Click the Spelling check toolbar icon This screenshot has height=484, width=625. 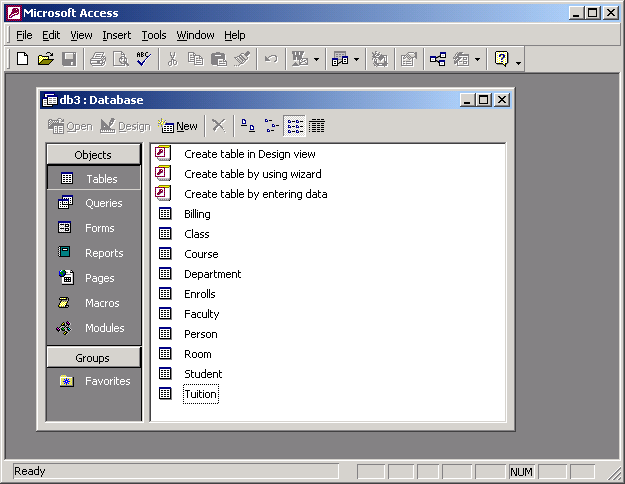(x=143, y=59)
